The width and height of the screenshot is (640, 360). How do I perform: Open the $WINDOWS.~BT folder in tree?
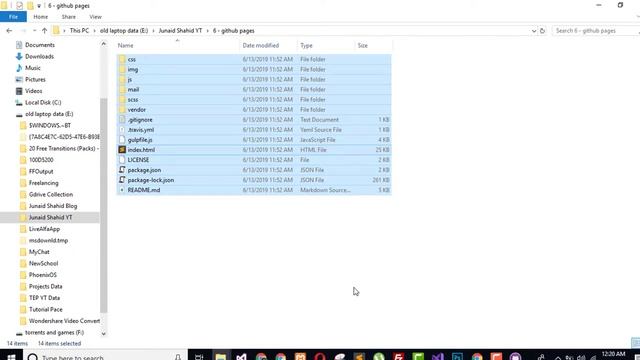(49, 125)
